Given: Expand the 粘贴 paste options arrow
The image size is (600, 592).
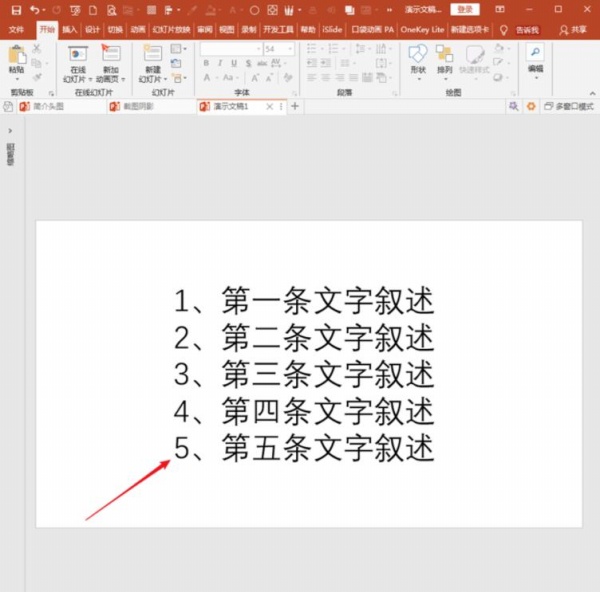Looking at the screenshot, I should (17, 79).
